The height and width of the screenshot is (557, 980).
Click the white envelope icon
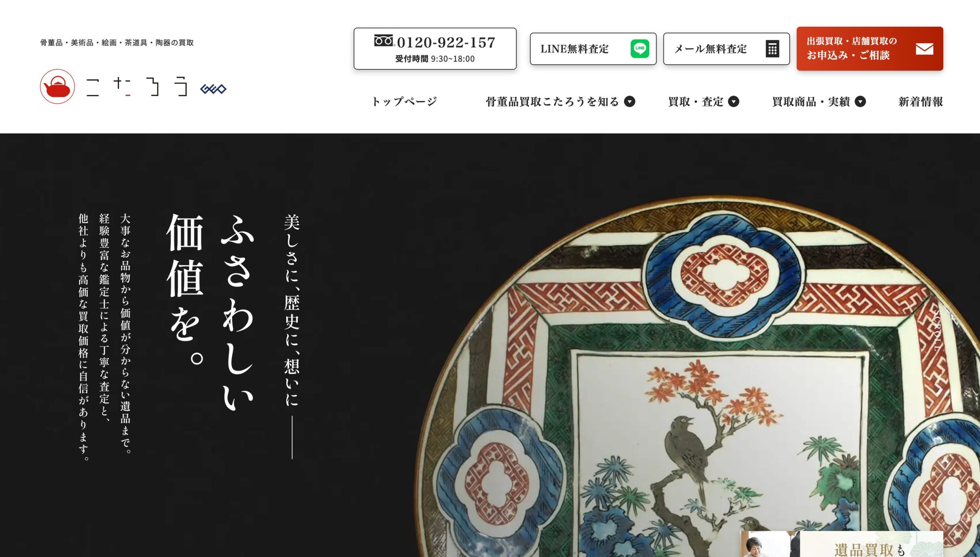point(924,49)
